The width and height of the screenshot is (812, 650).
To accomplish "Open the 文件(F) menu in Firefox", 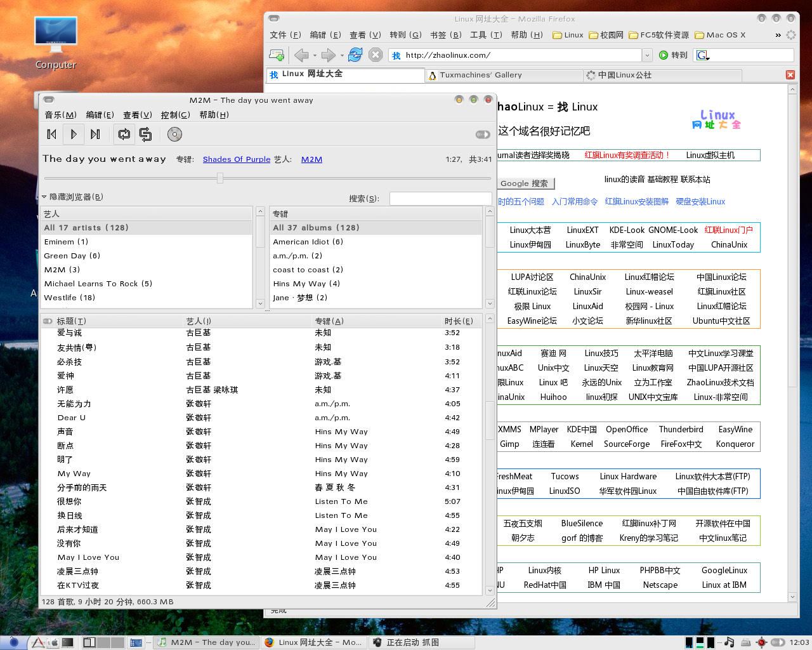I will (x=285, y=35).
